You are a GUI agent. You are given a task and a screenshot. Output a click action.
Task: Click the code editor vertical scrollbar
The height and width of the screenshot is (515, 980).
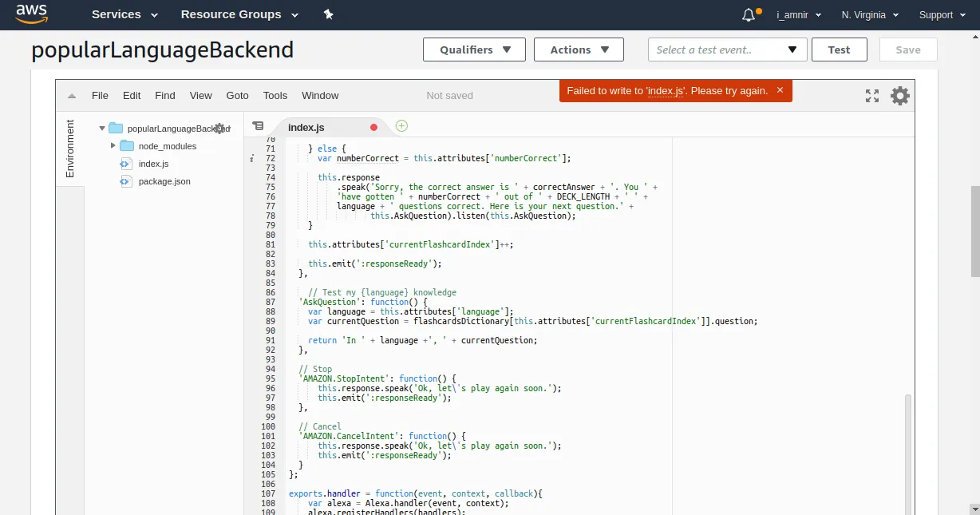click(x=908, y=455)
